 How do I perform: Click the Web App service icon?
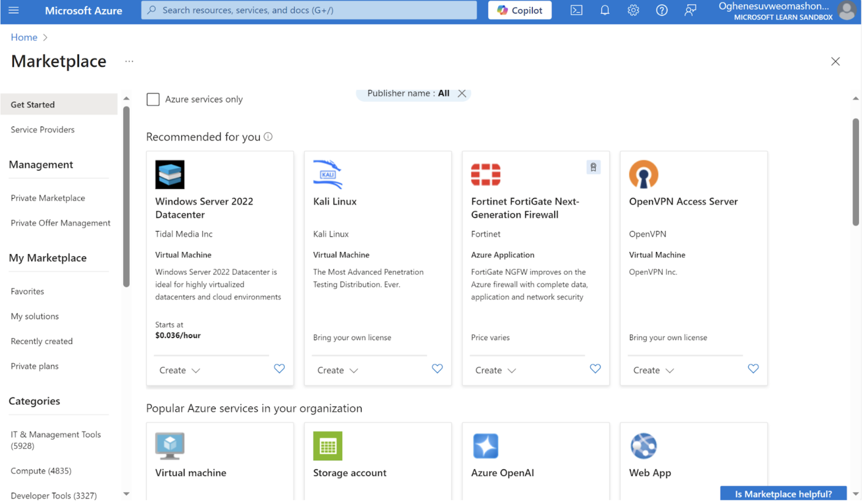pos(644,446)
